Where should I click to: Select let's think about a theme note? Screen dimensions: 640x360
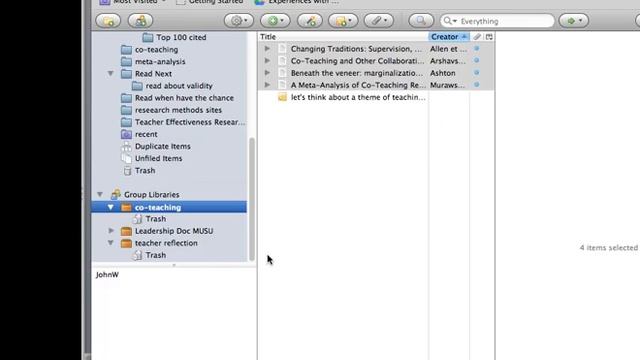tap(358, 98)
